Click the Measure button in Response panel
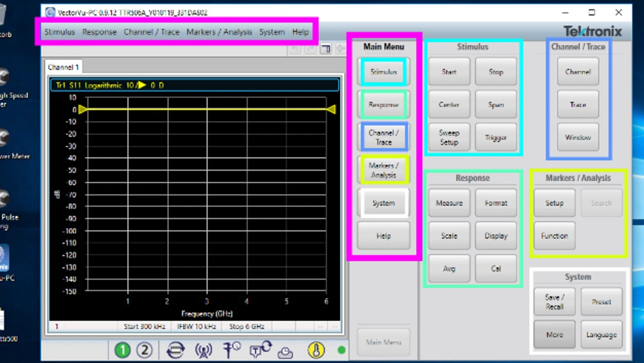The width and height of the screenshot is (644, 363). click(449, 203)
